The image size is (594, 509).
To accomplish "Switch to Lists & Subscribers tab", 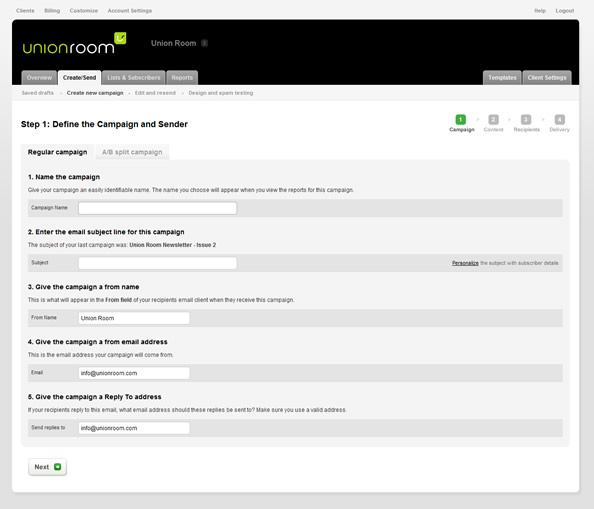I will coord(133,78).
